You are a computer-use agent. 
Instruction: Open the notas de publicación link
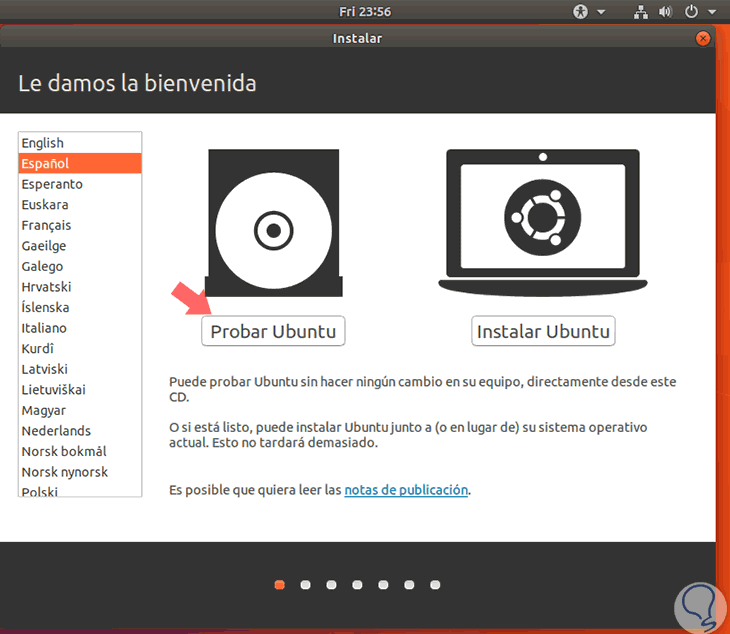(x=406, y=490)
